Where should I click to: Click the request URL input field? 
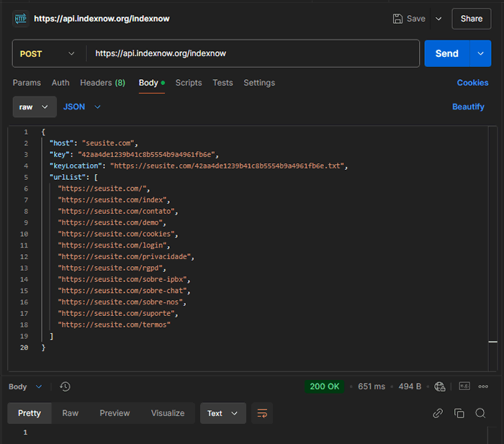tap(253, 53)
